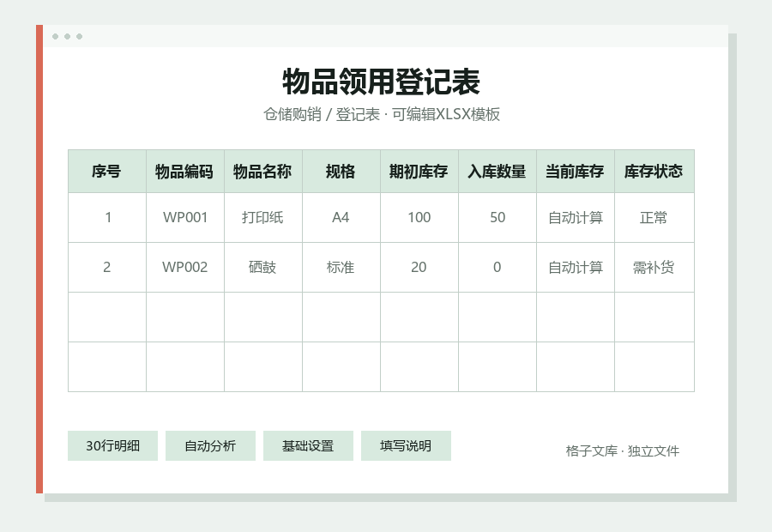
Task: Select the 物品名称 column header
Action: [263, 172]
